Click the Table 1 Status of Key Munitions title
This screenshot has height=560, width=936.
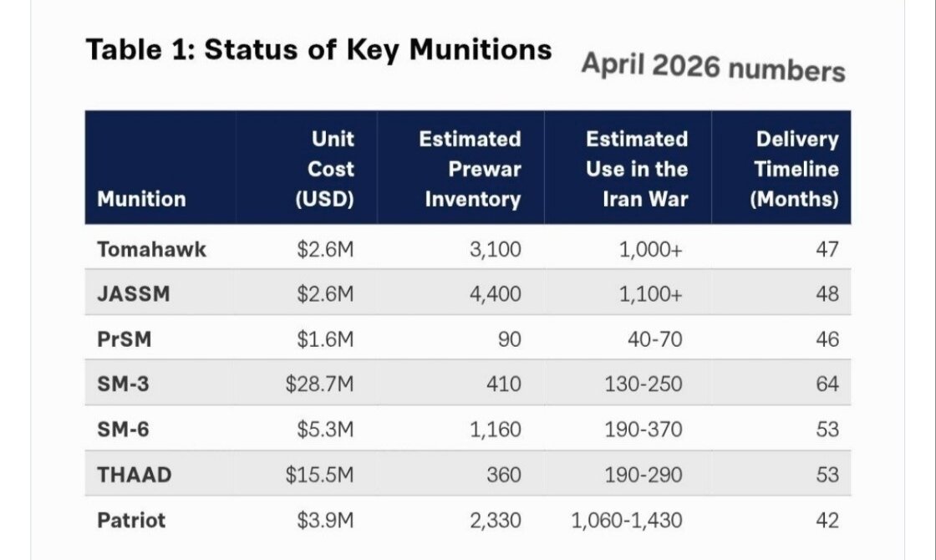(318, 50)
